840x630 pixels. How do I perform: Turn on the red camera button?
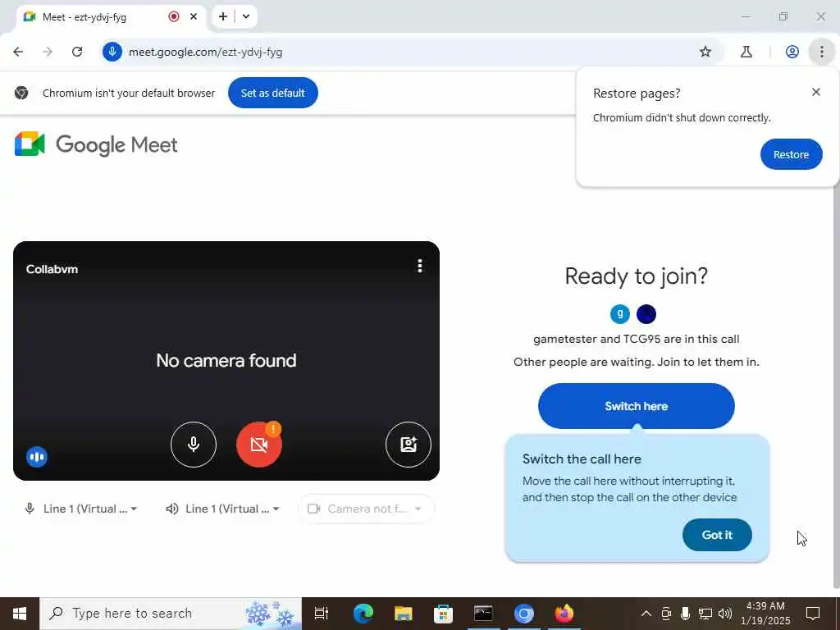(x=258, y=445)
